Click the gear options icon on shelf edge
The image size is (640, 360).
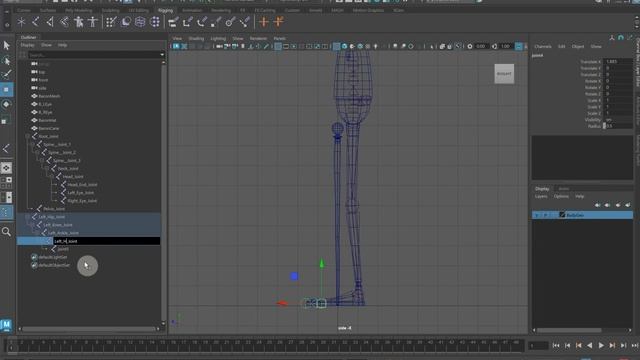tap(7, 25)
